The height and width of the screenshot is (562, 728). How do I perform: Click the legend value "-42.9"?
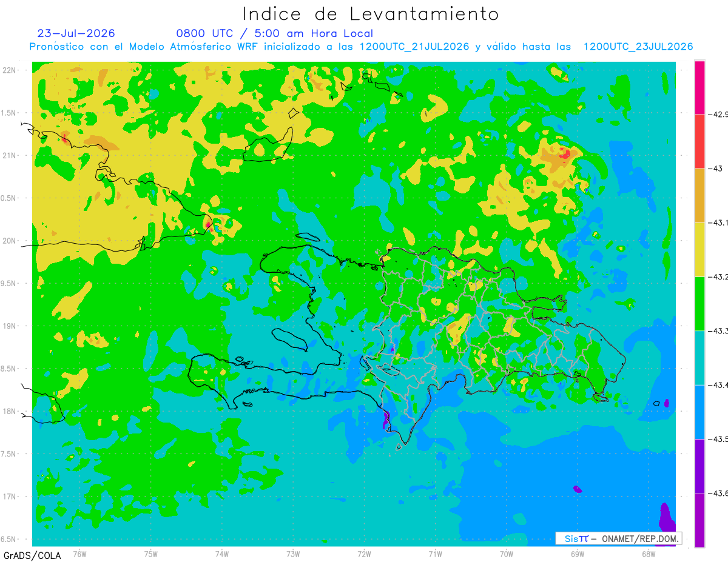718,114
